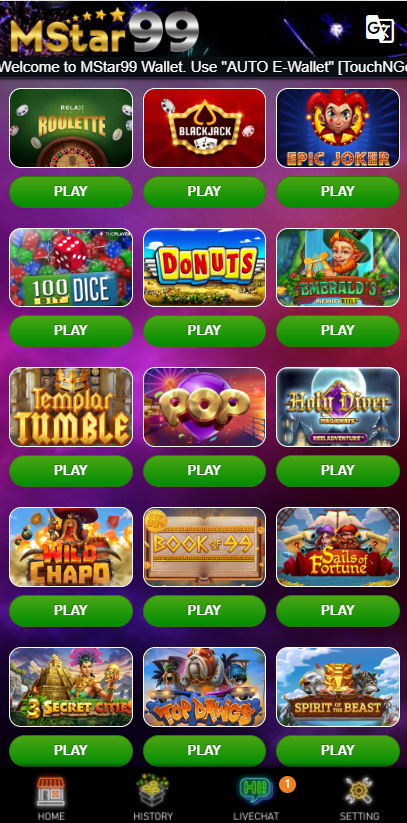The image size is (407, 823).
Task: Click PLAY under the POP game
Action: tap(204, 471)
